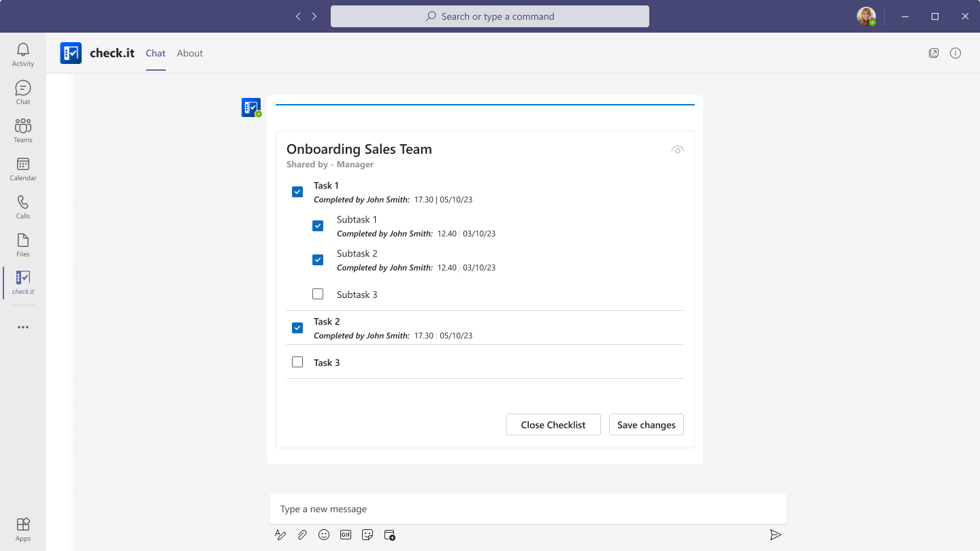Screen dimensions: 980x551
Task: Save changes to the checklist
Action: point(645,424)
